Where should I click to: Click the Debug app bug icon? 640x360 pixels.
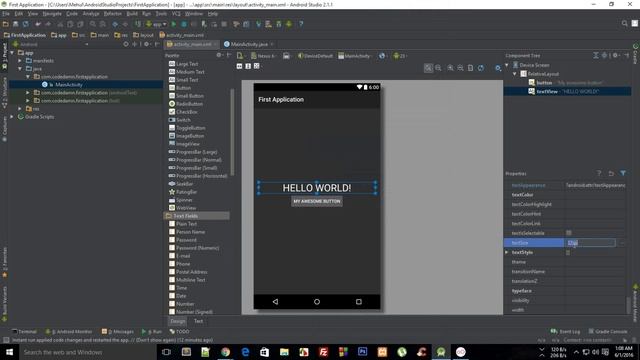(184, 24)
